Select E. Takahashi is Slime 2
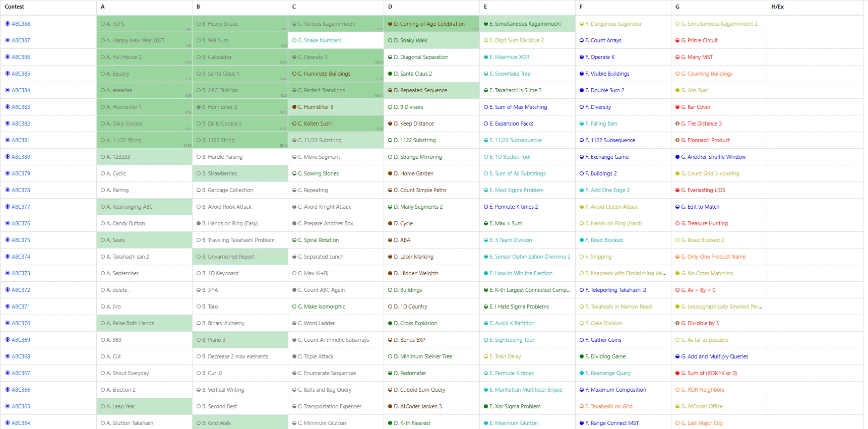Viewport: 868px width, 429px height. tap(516, 90)
